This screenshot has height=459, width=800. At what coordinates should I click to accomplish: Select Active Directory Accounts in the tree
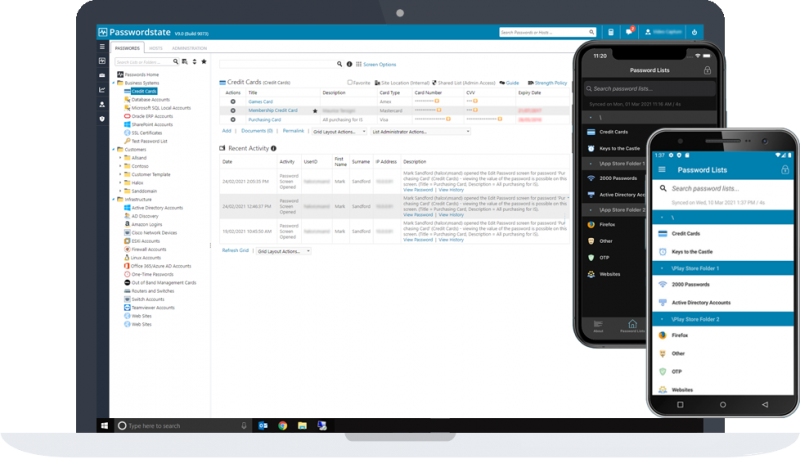coord(157,208)
